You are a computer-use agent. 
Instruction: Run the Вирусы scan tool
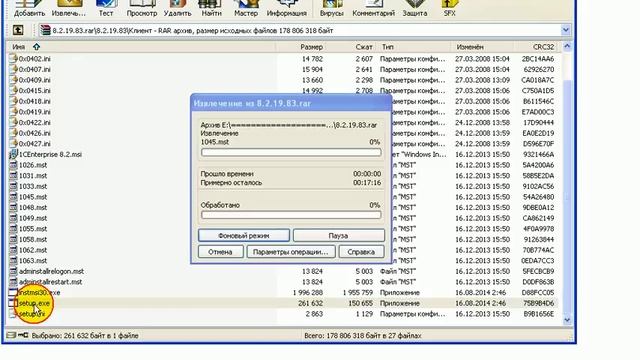coord(331,8)
